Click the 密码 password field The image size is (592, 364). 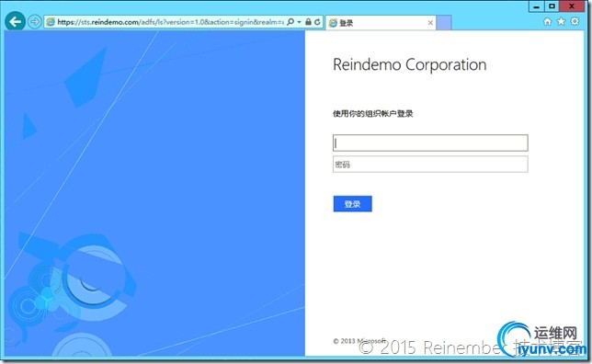click(430, 165)
